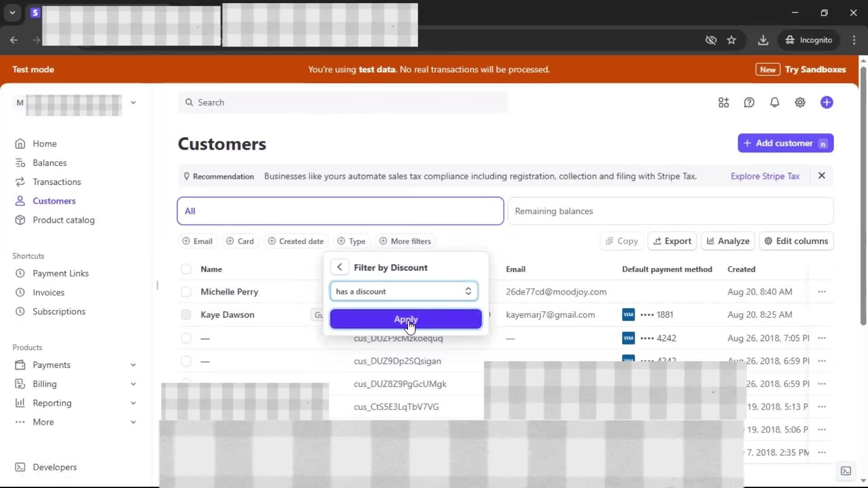Check the Kaye Dawson row checkbox

point(186,315)
